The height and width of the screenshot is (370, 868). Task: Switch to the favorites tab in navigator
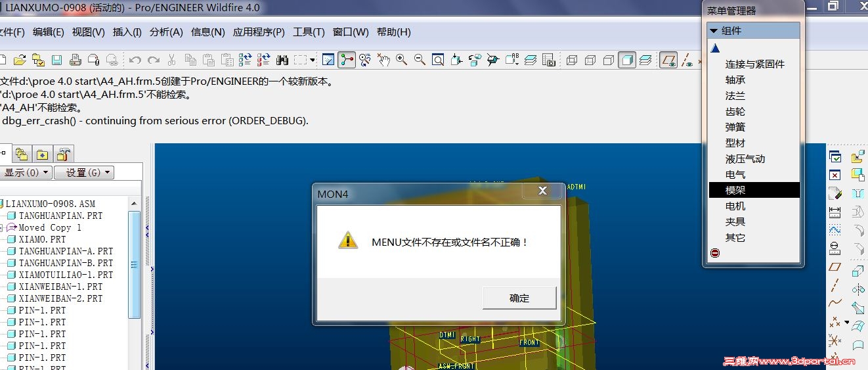click(42, 154)
